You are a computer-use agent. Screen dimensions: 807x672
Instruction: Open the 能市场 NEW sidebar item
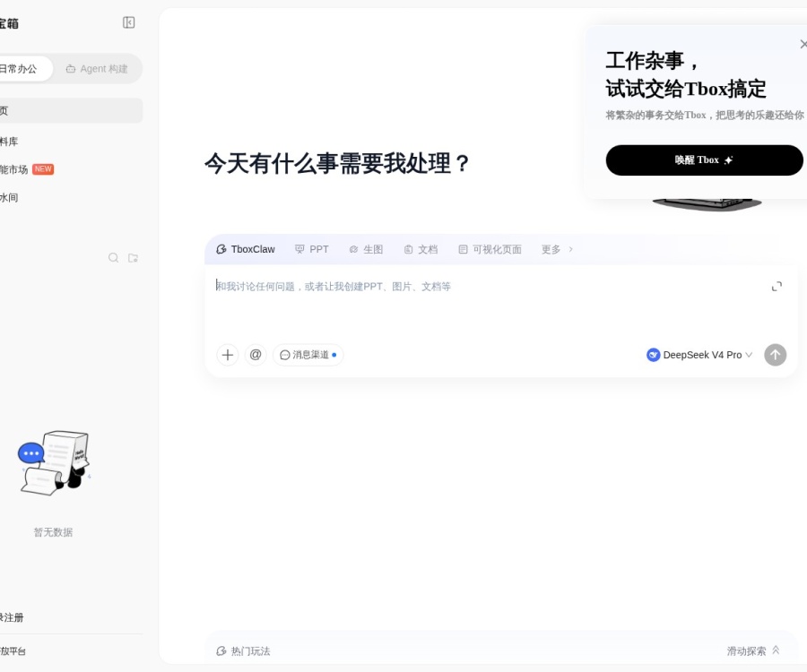point(71,169)
